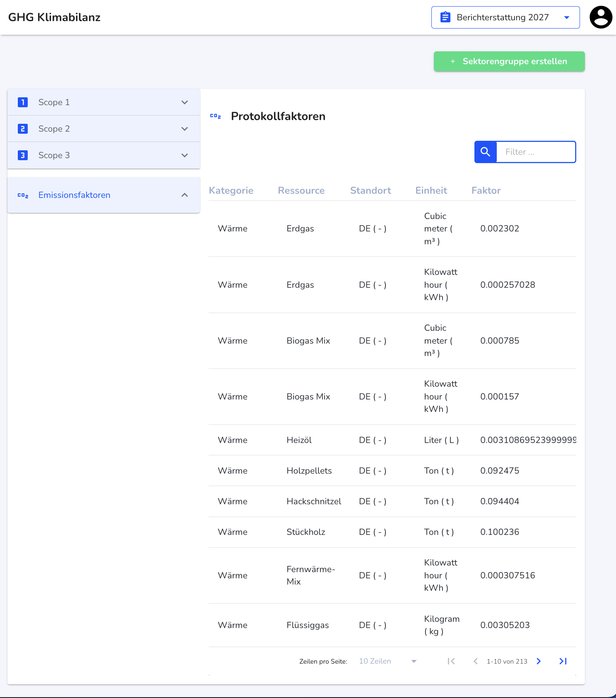This screenshot has width=616, height=698.
Task: Open the rows-per-page 10 Zeilen dropdown
Action: tap(387, 661)
